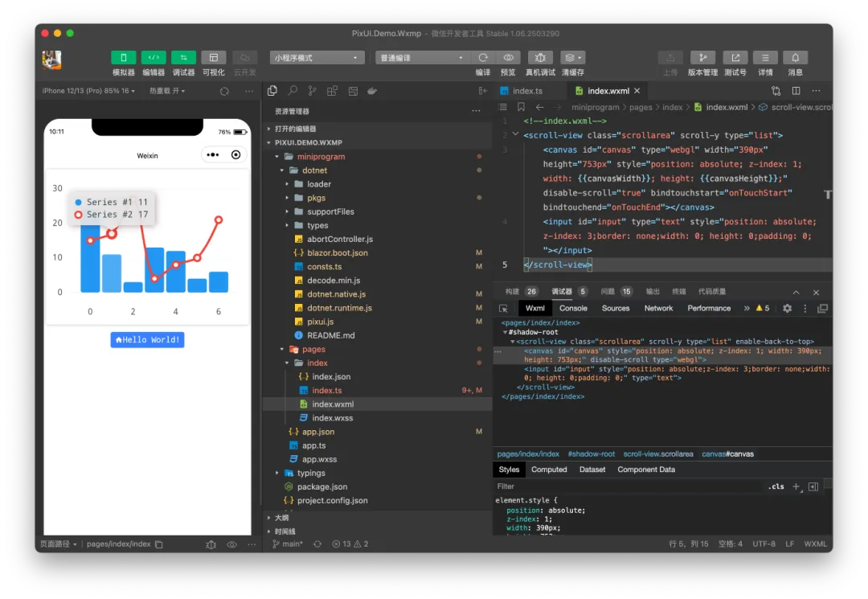
Task: Click the Hello World! button
Action: 147,340
